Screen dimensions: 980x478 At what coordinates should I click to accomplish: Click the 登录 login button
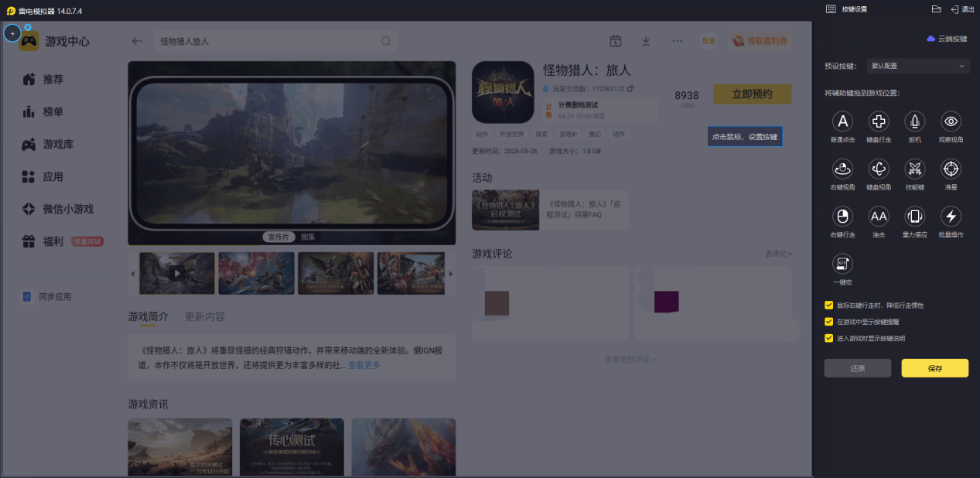point(708,41)
